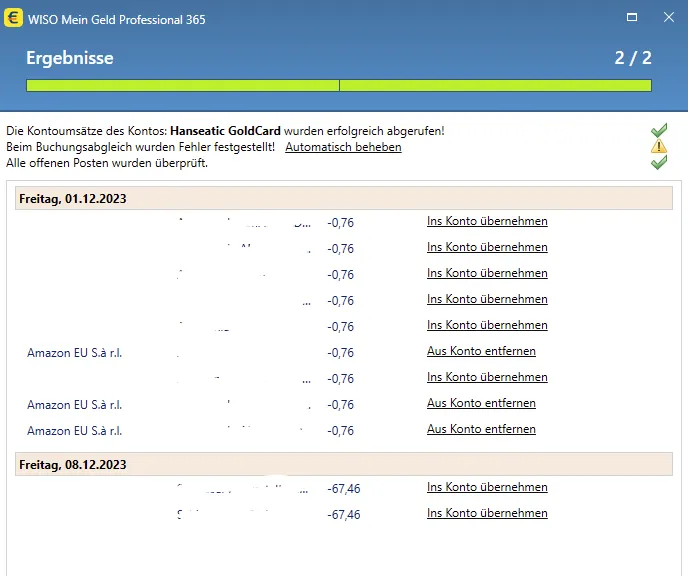Click third 'Ins Konto übernehmen' under 01.12.2023
The image size is (688, 576).
click(487, 273)
